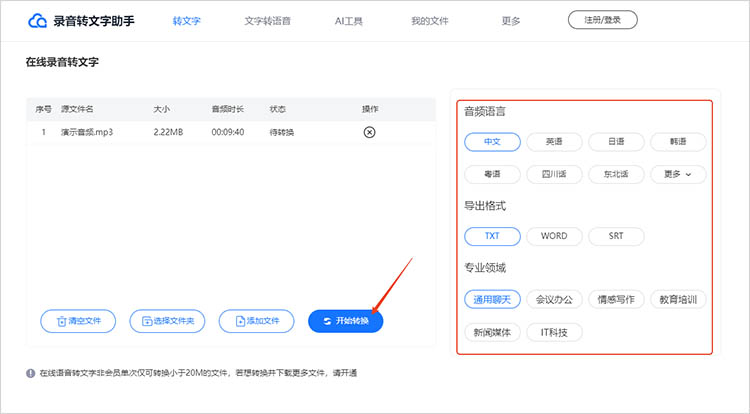Open the 更多 navigation menu
This screenshot has width=750, height=414.
point(510,21)
